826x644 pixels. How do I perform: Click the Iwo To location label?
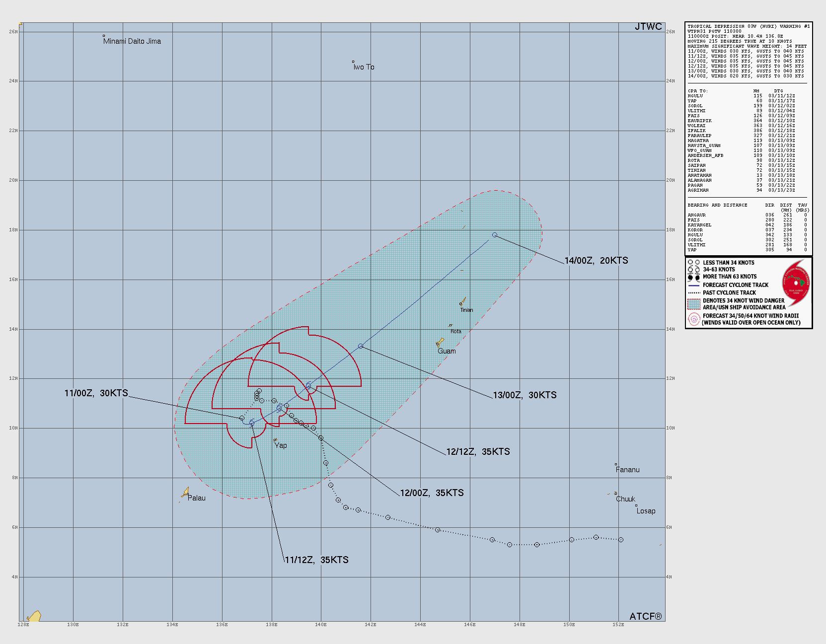point(364,67)
